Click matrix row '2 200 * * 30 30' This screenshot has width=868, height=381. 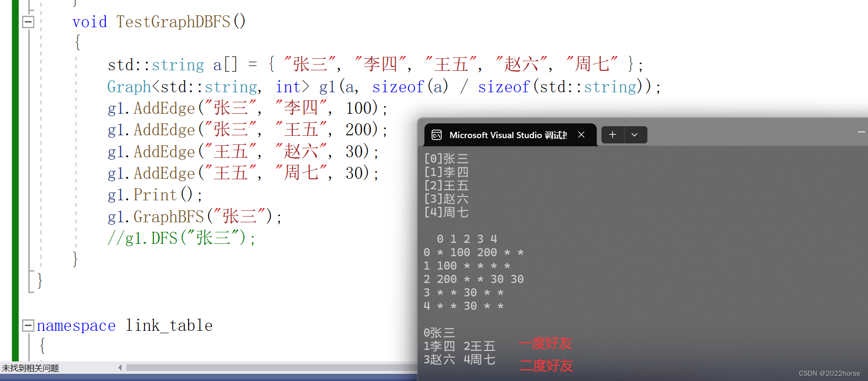tap(474, 279)
